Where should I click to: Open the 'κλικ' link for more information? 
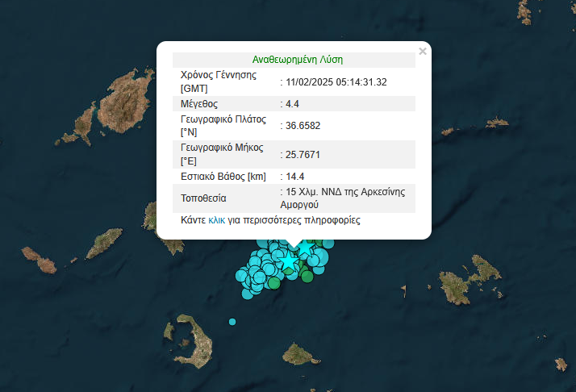(x=217, y=220)
